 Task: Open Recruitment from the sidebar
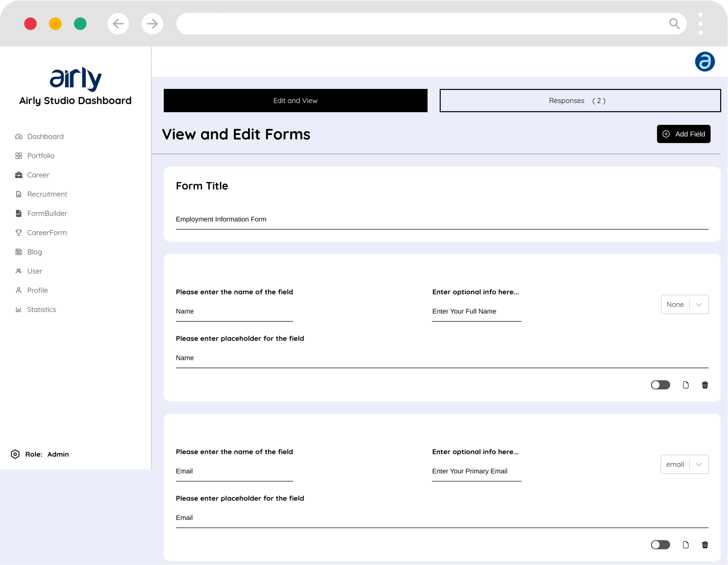point(47,194)
